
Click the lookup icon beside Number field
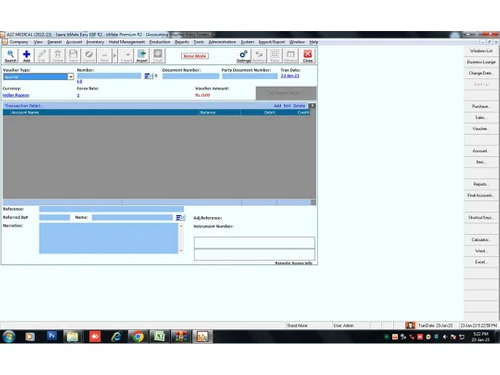tap(148, 76)
